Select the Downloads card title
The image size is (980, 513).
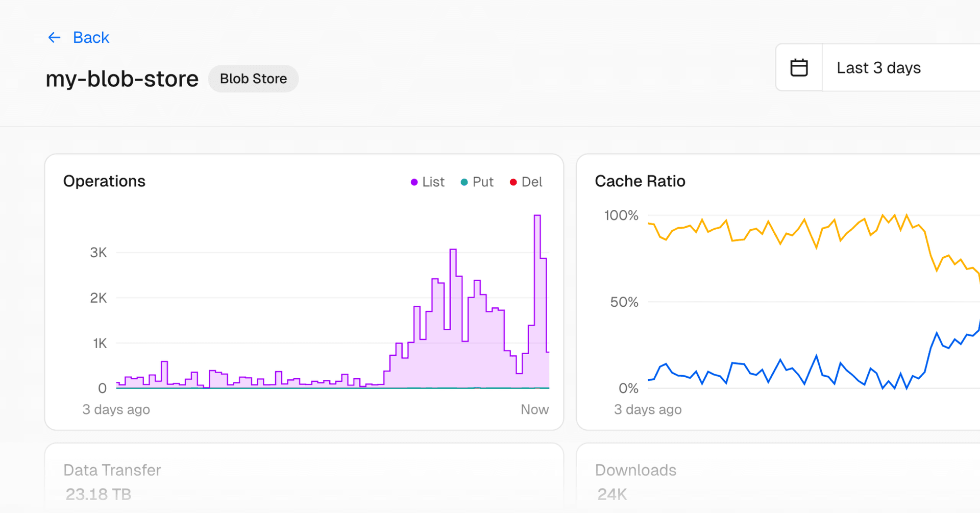click(635, 470)
